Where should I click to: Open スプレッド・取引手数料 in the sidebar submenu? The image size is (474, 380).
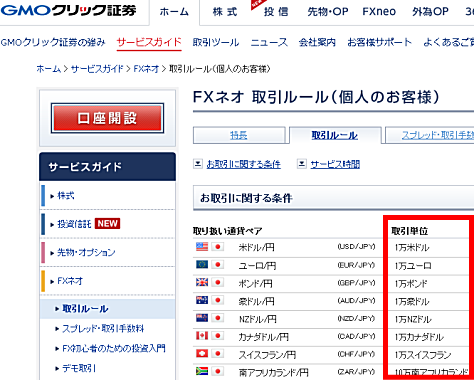(x=103, y=329)
